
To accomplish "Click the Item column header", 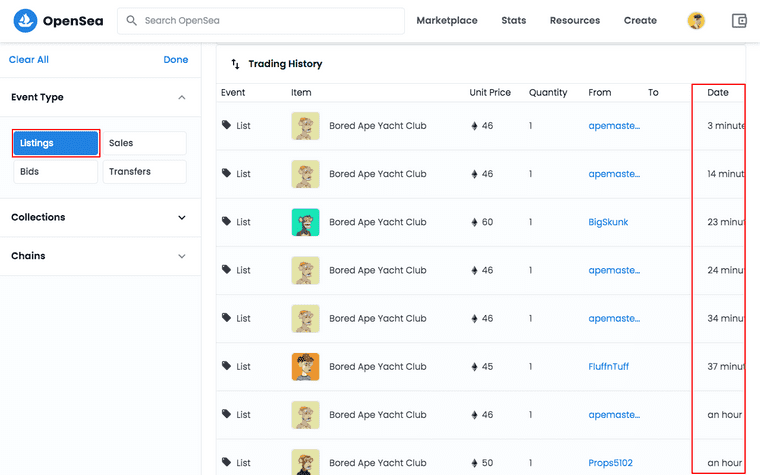I will click(301, 93).
